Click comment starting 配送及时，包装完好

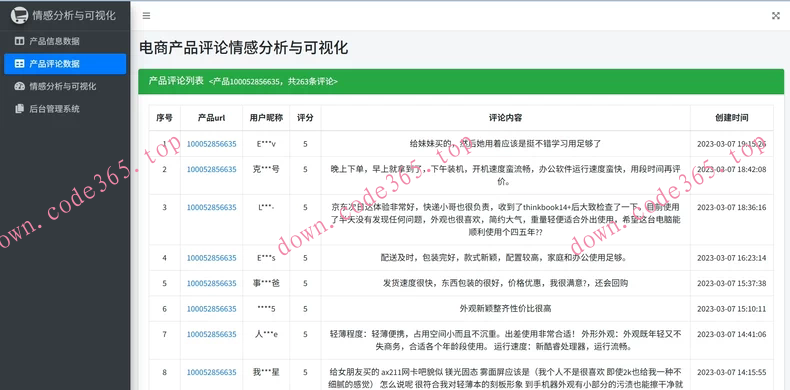(x=505, y=258)
